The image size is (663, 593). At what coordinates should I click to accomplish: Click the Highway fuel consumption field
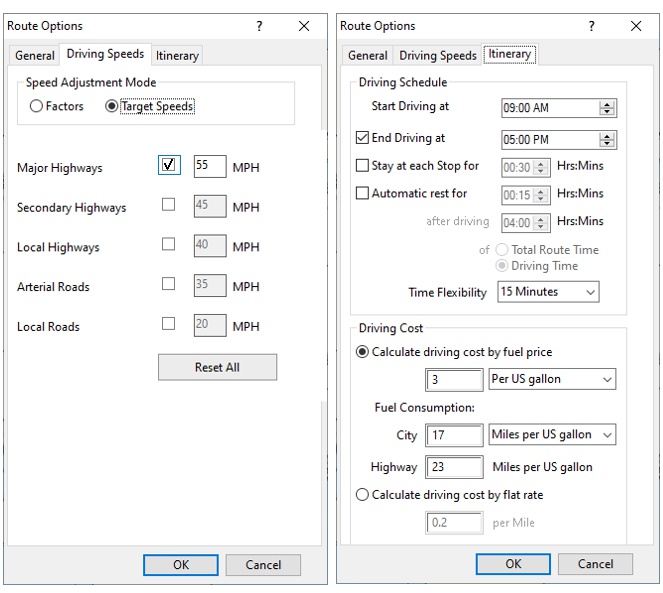coord(454,467)
